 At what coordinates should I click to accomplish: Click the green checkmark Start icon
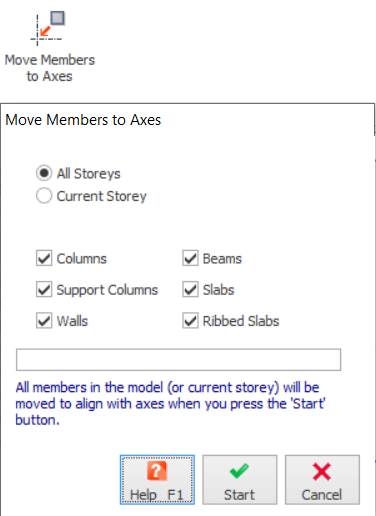tap(239, 471)
